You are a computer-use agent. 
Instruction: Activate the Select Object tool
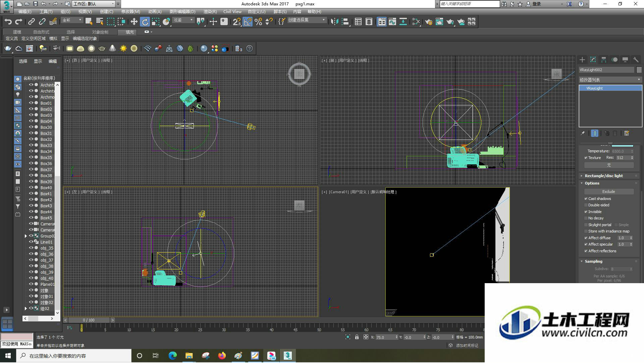[89, 22]
